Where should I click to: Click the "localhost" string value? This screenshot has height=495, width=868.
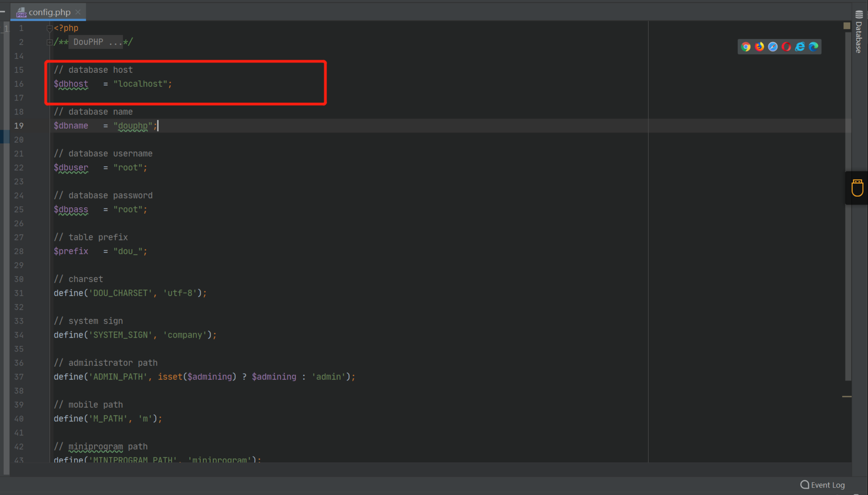[x=140, y=84]
